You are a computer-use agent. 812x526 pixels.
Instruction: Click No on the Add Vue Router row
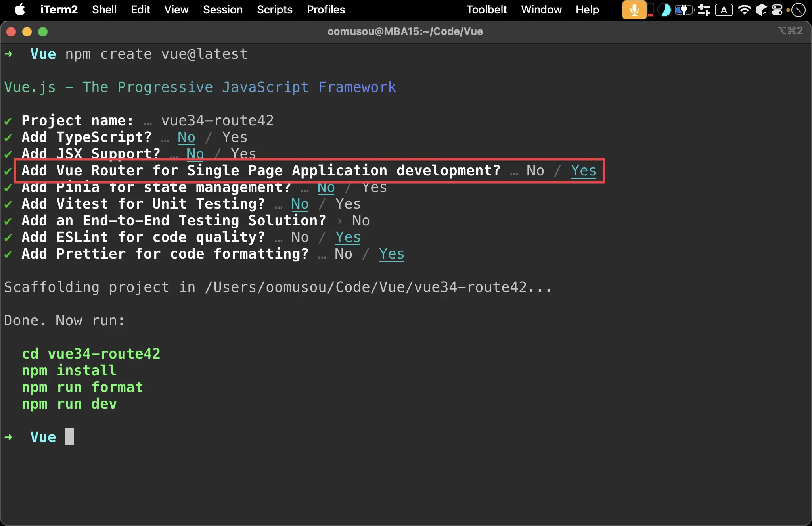point(535,171)
